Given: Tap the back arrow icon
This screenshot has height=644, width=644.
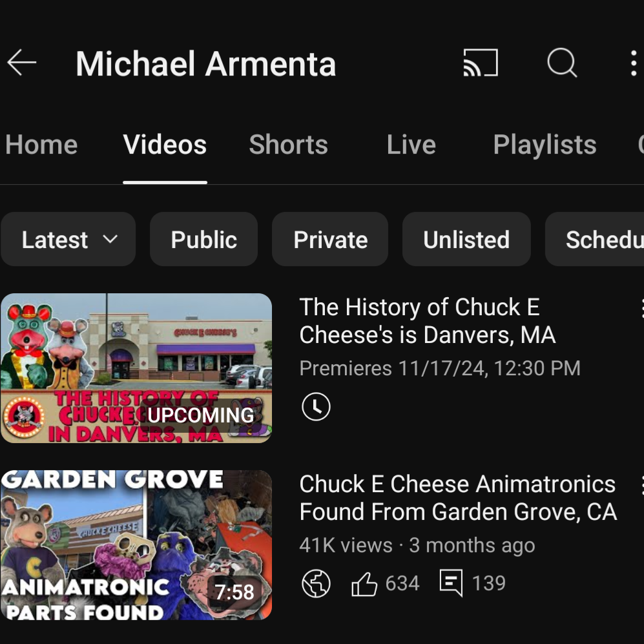Looking at the screenshot, I should pos(22,63).
